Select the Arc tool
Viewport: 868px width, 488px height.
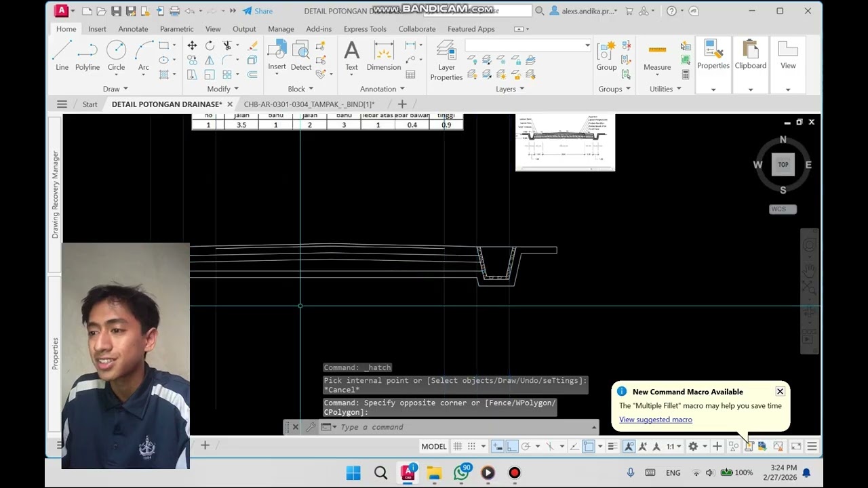click(144, 56)
